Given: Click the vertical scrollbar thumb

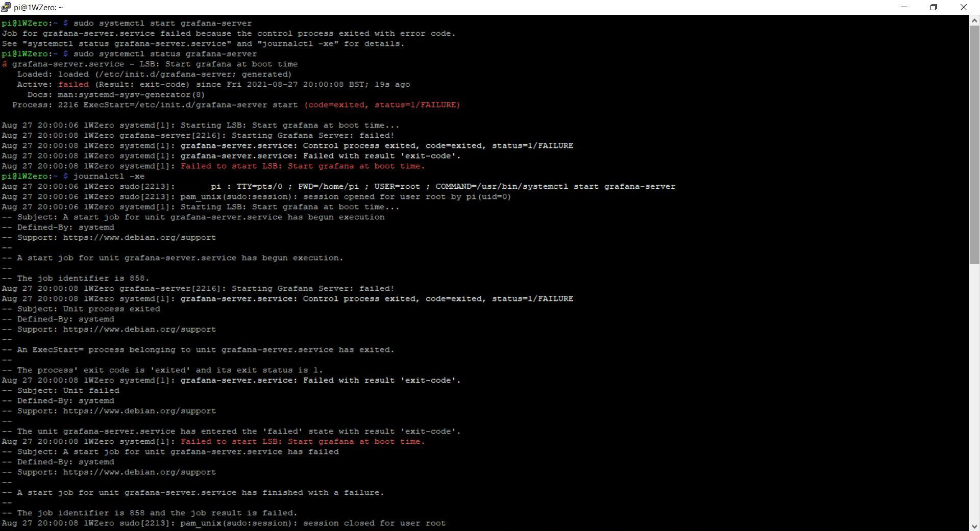Looking at the screenshot, I should 974,144.
